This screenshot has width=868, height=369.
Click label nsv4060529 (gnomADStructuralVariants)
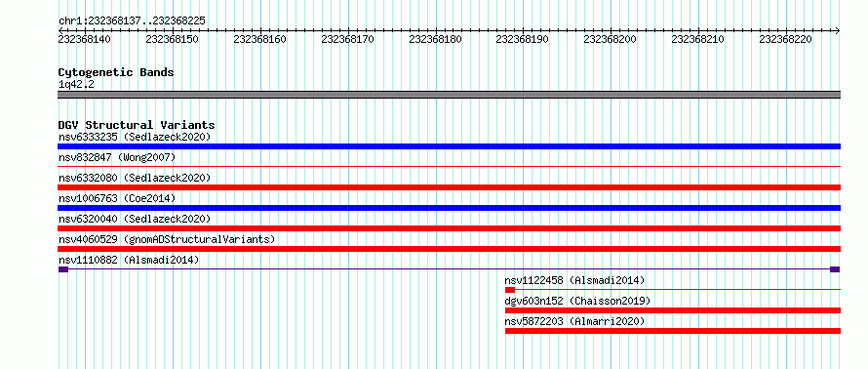point(167,239)
